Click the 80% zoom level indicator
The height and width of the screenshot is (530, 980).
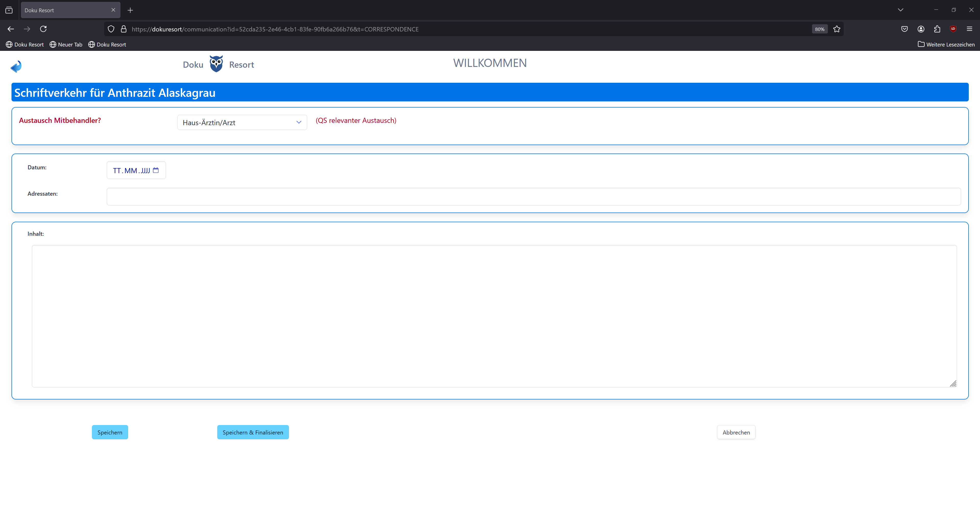(819, 29)
